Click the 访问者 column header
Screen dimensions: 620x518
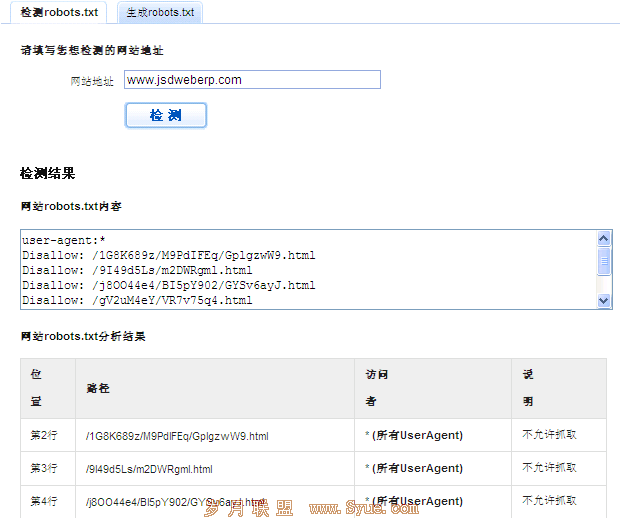click(433, 388)
